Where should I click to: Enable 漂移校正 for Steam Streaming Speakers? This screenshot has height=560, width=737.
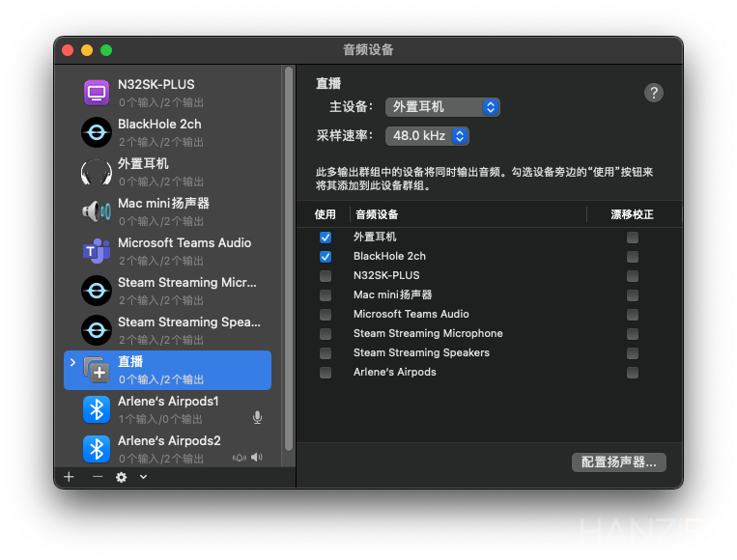(632, 352)
